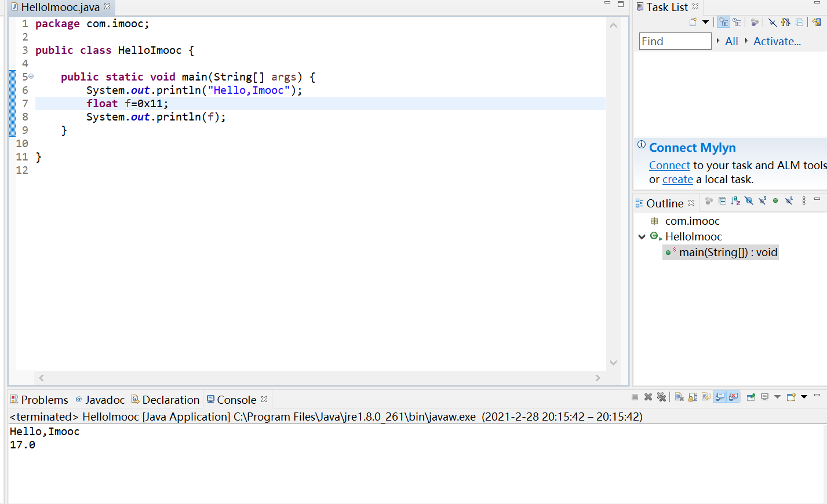The image size is (827, 504).
Task: Minimize the editor area
Action: coord(607,3)
